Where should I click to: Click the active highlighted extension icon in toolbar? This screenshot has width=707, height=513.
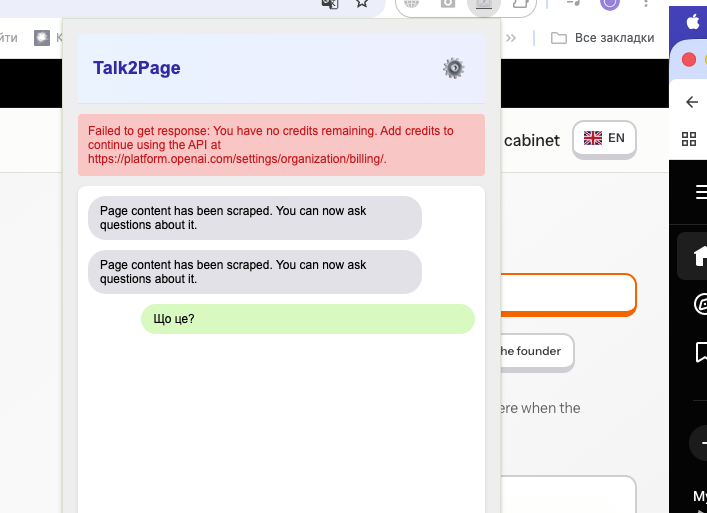[484, 4]
